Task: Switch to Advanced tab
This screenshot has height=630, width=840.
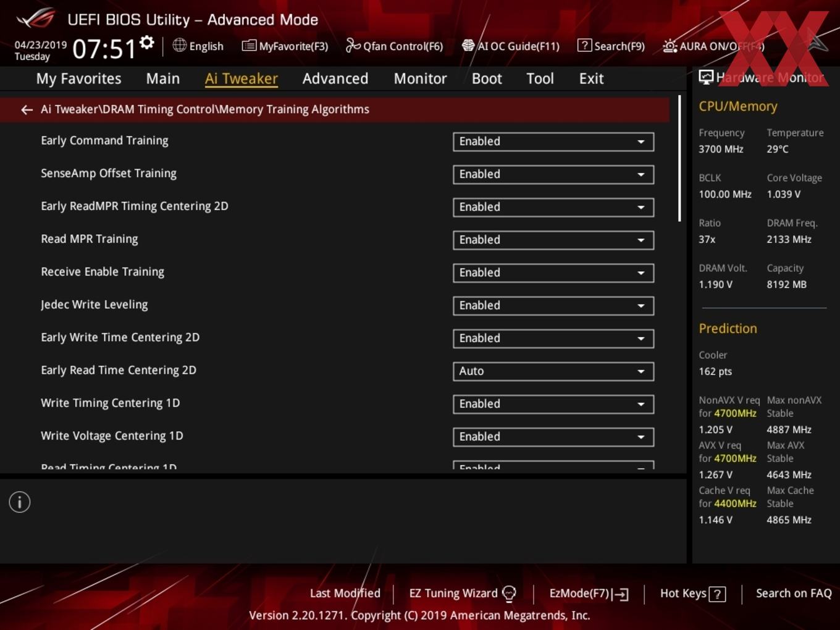Action: (335, 78)
